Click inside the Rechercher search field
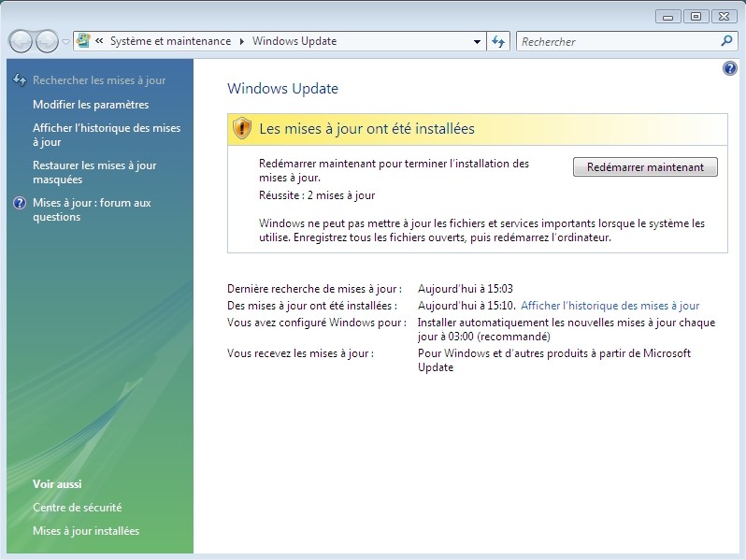The height and width of the screenshot is (560, 746). [617, 41]
